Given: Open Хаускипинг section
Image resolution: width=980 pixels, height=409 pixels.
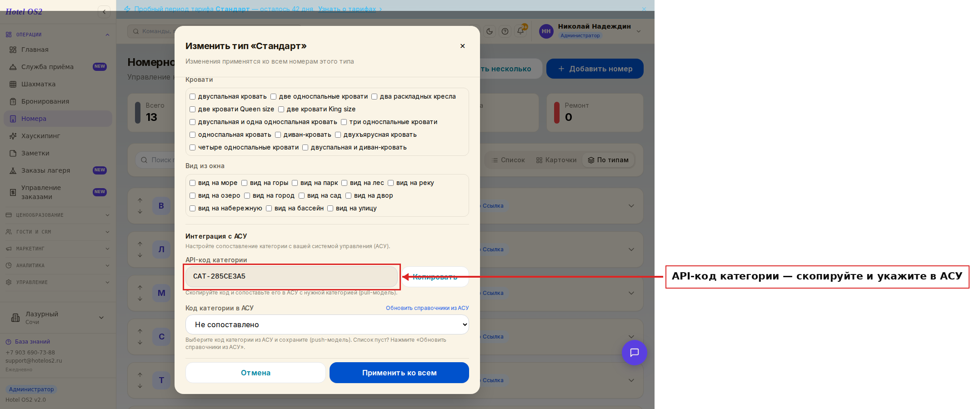Looking at the screenshot, I should tap(58, 136).
